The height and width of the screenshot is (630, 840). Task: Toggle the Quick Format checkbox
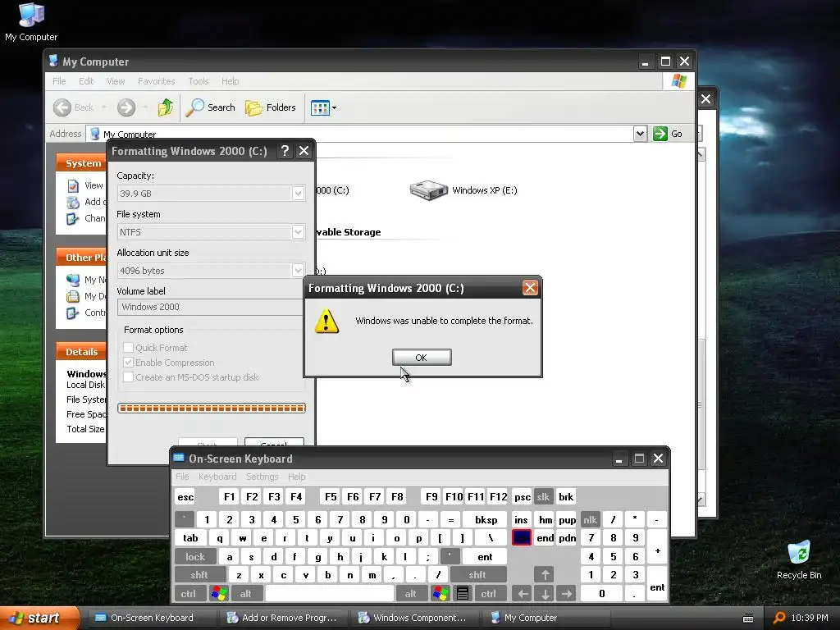[x=129, y=348]
